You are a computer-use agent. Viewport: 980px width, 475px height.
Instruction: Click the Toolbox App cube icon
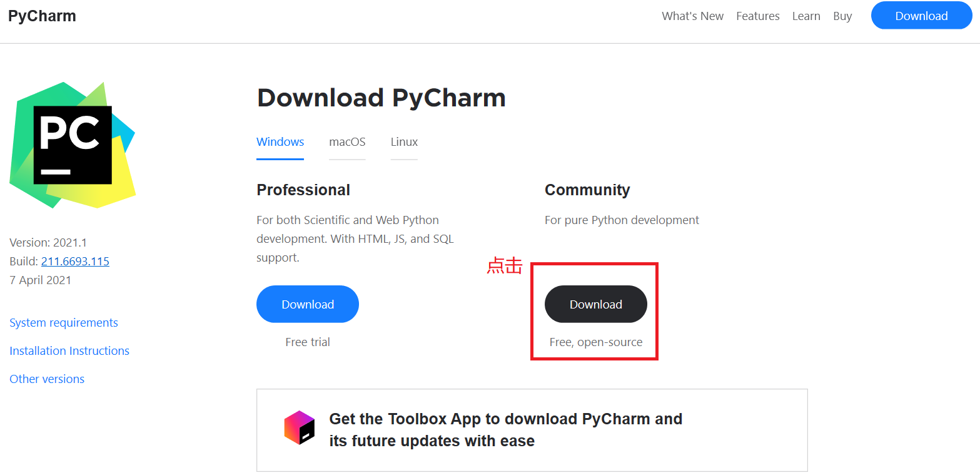(x=299, y=427)
